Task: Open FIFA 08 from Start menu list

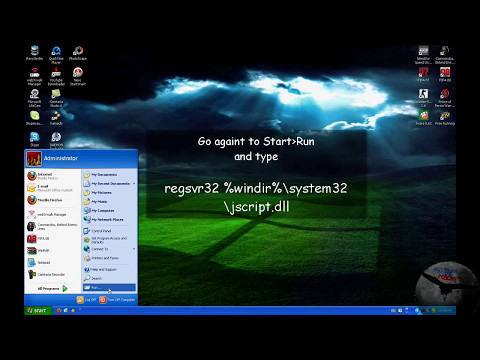Action: pyautogui.click(x=53, y=239)
